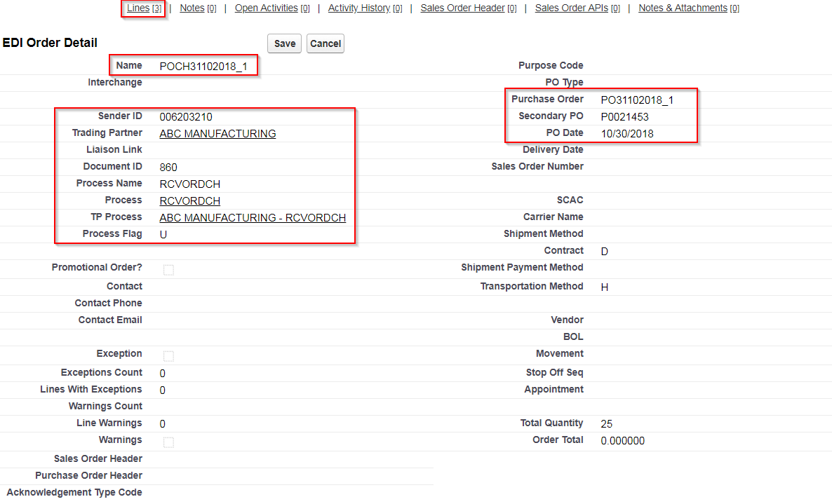
Task: Jump to Notes & Attachments link
Action: click(683, 8)
